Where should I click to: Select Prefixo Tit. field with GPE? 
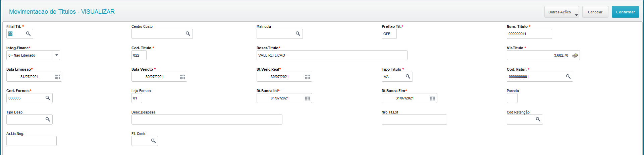[x=389, y=34]
